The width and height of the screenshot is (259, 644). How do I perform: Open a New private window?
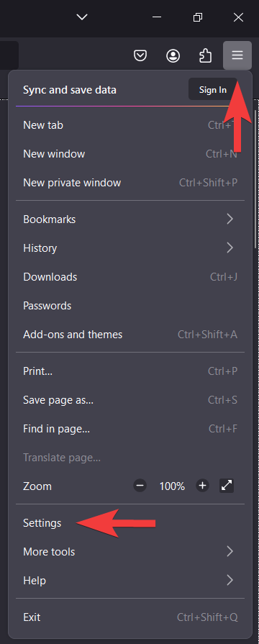130,182
